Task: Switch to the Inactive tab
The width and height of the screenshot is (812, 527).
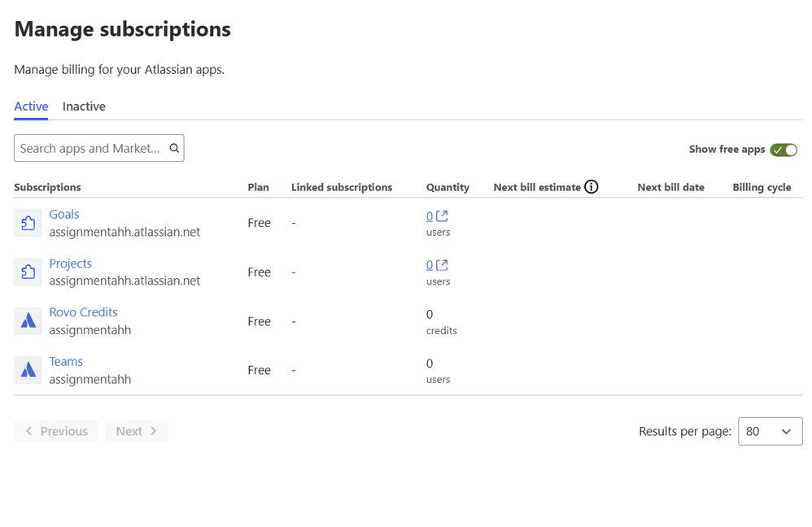Action: [x=84, y=106]
